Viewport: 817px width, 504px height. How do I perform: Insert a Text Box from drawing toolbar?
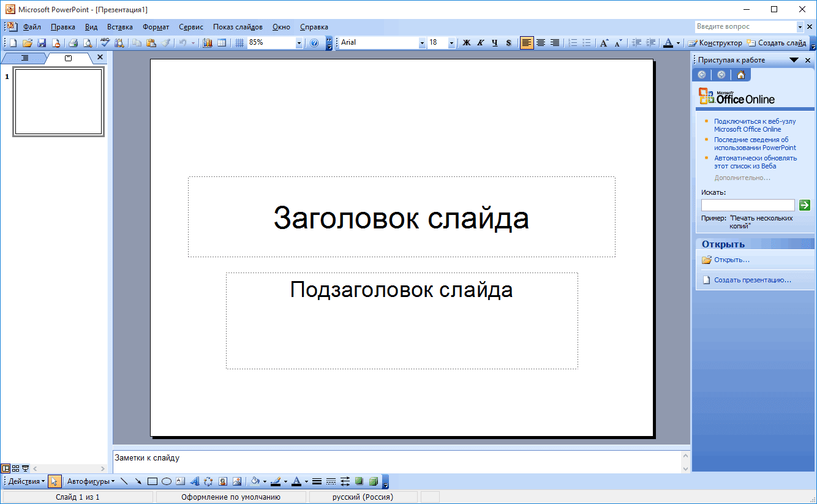(x=180, y=481)
